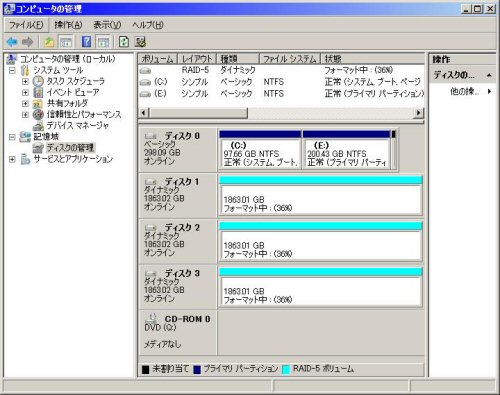Click the RAID-5 row volume drive icon
This screenshot has height=395, width=500.
click(x=145, y=71)
